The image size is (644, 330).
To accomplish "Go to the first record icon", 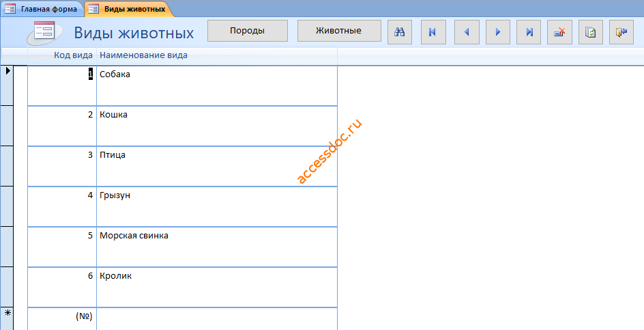I will point(433,31).
